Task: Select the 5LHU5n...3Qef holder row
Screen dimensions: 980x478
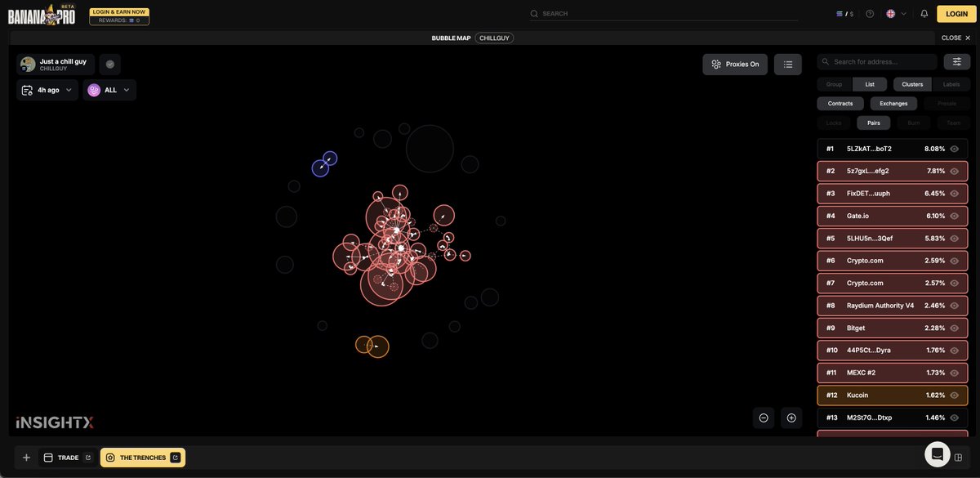Action: 893,239
